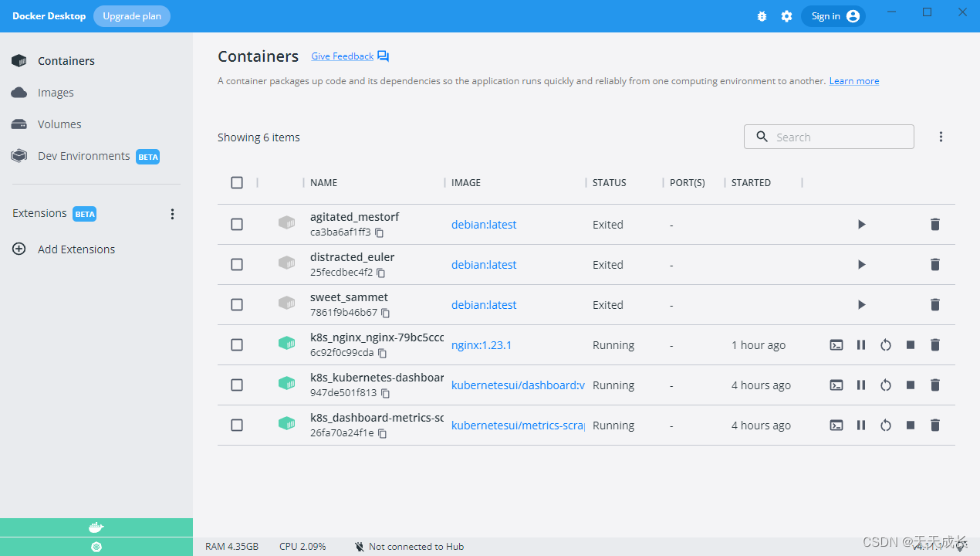Check the distracted_euler row checkbox
The width and height of the screenshot is (980, 556).
tap(237, 265)
